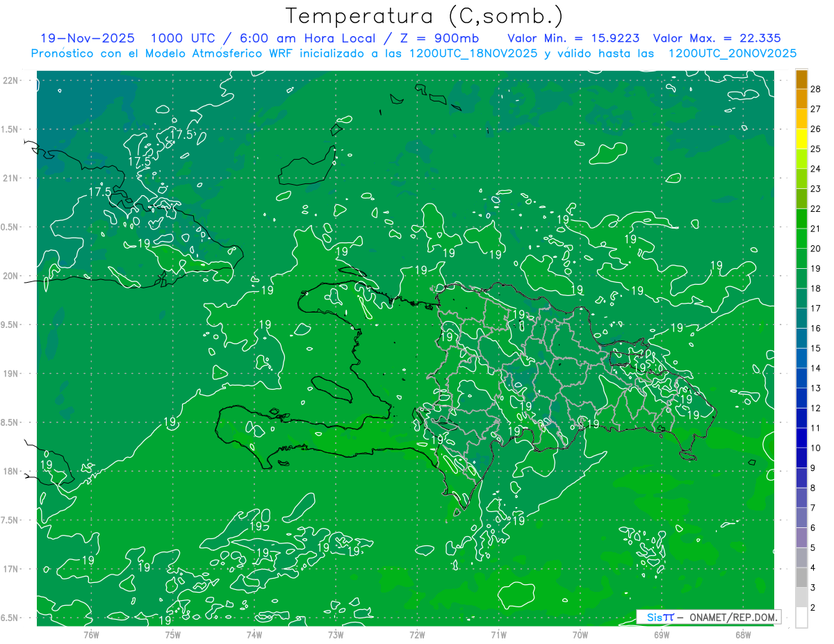Click color scale value "25"
The height and width of the screenshot is (644, 834).
pos(816,149)
